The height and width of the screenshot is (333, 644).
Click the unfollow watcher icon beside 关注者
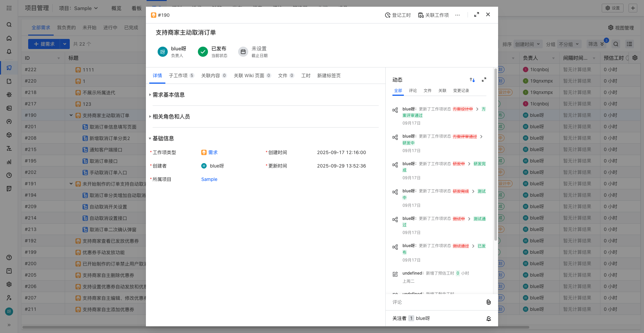[x=489, y=319]
